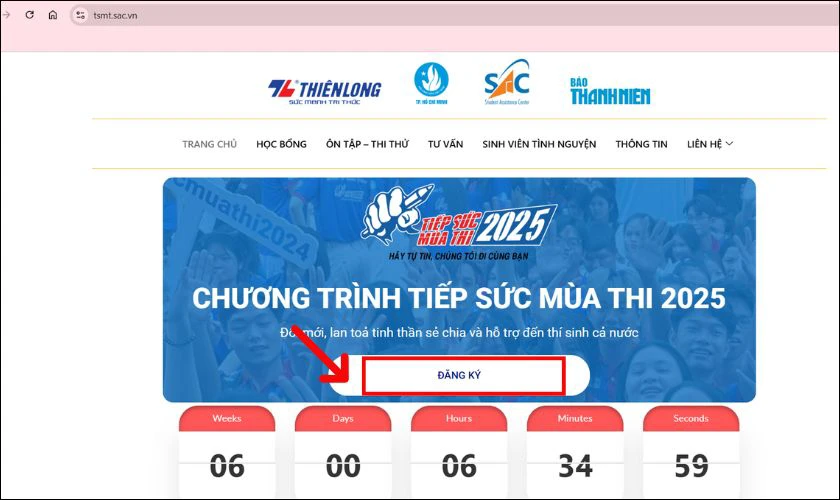Screen dimensions: 840x500
Task: Click the browser forward arrow
Action: coord(6,15)
